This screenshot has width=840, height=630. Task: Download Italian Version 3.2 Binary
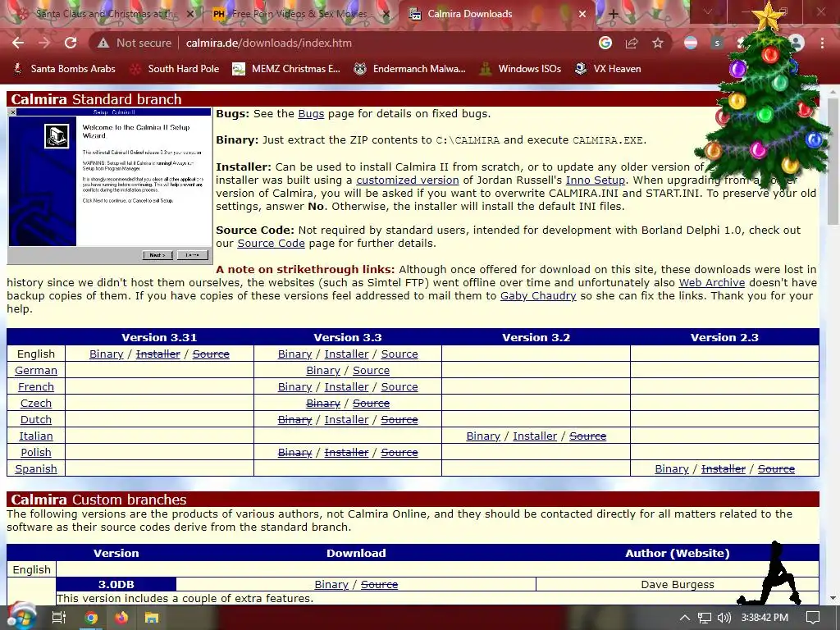coord(482,436)
